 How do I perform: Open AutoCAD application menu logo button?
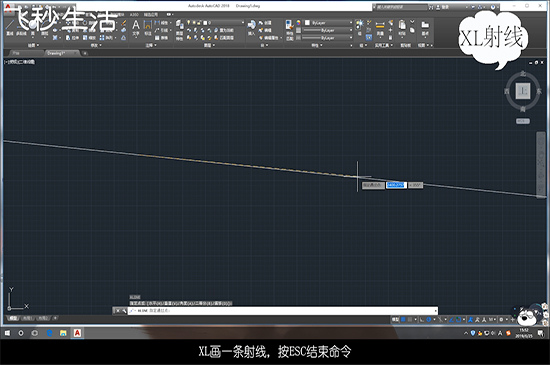click(x=8, y=7)
